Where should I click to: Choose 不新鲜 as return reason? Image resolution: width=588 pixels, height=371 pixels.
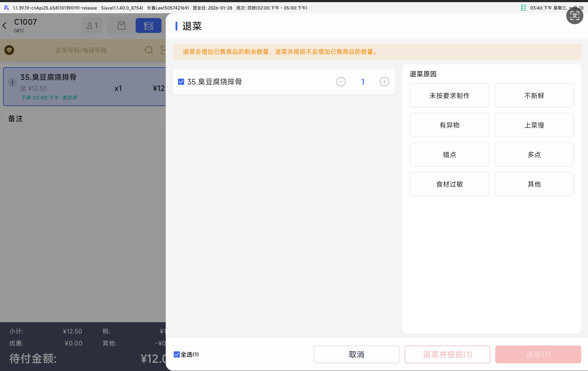[534, 96]
